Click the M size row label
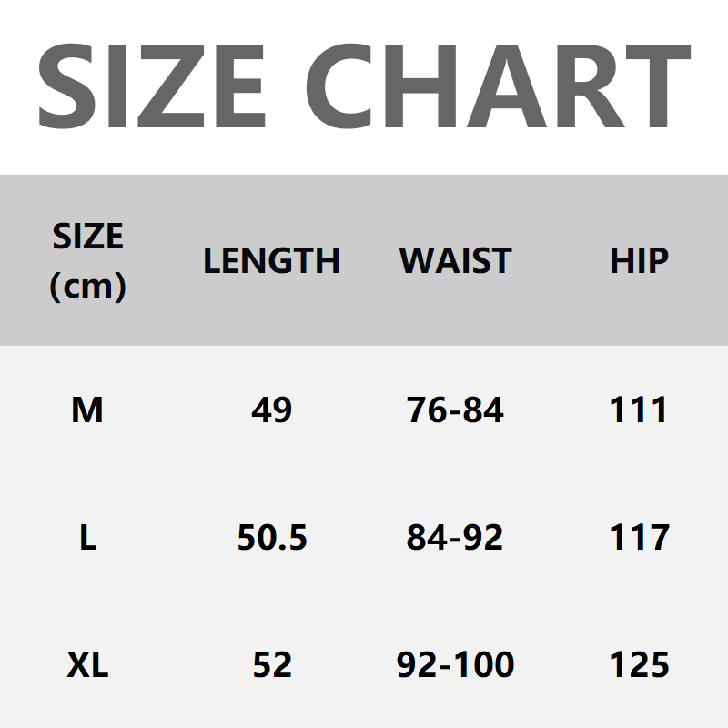Viewport: 728px width, 728px height. click(87, 411)
